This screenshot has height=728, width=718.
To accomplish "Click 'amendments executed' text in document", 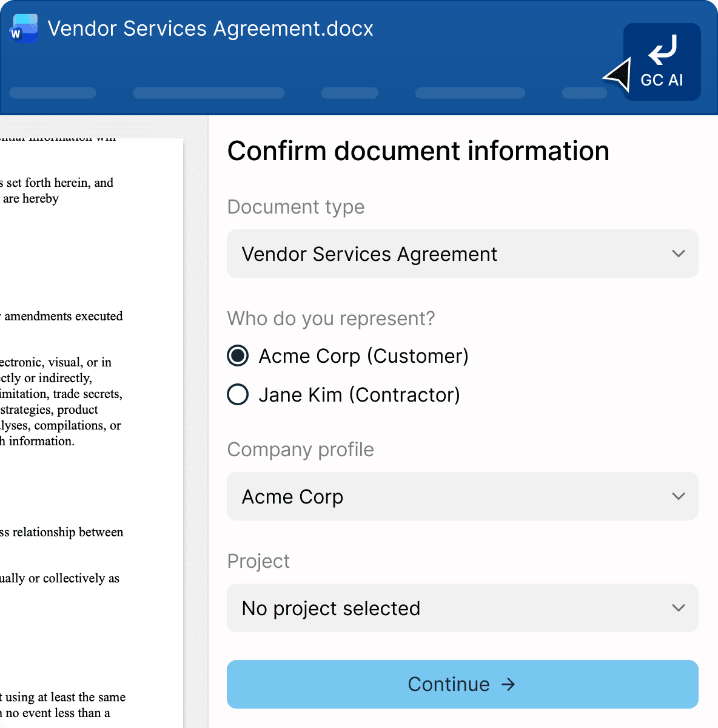I will click(x=64, y=316).
